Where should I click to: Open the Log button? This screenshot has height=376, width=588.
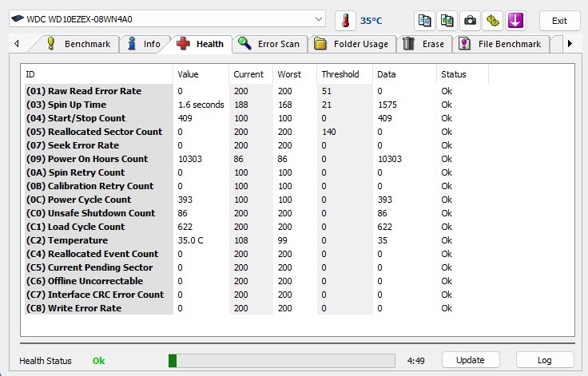[544, 360]
